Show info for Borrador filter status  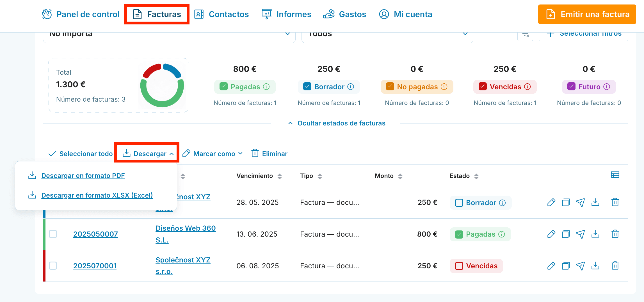(351, 87)
